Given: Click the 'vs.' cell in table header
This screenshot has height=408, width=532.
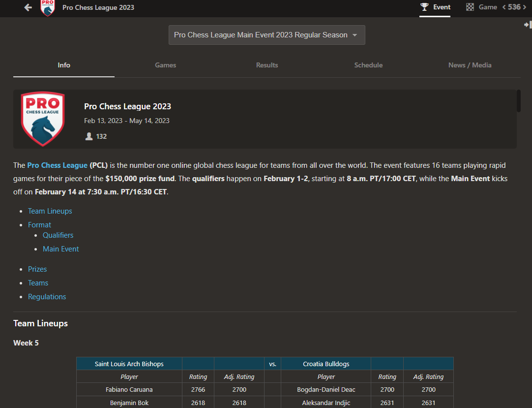Looking at the screenshot, I should [x=272, y=364].
